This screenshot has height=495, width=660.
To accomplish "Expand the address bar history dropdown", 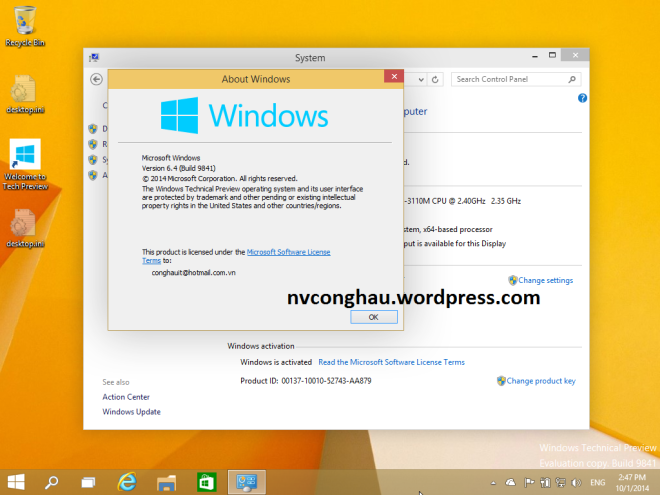I will pyautogui.click(x=420, y=79).
